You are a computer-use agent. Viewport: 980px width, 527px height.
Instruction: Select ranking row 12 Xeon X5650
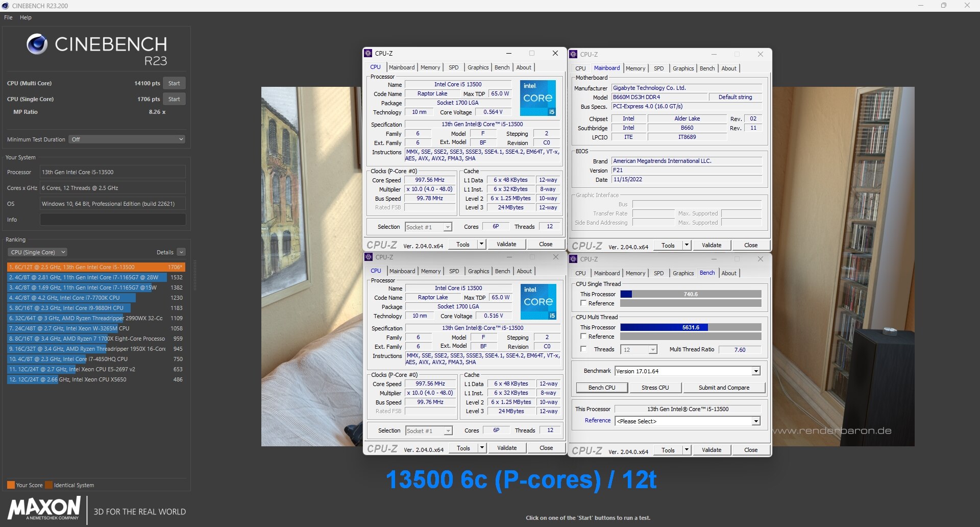point(96,379)
